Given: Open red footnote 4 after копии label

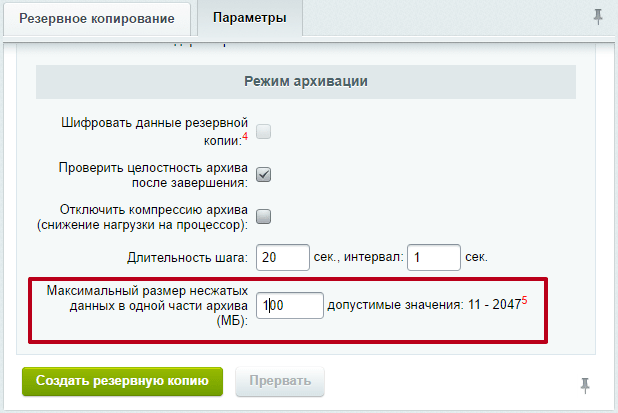Looking at the screenshot, I should point(245,136).
